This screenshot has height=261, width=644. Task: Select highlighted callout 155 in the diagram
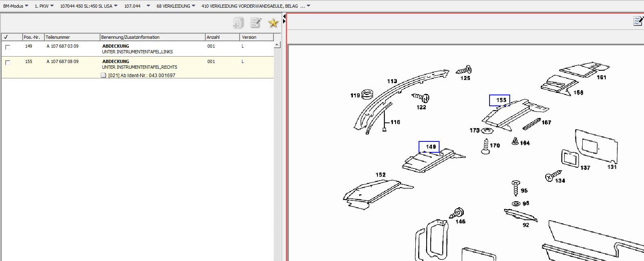point(500,100)
